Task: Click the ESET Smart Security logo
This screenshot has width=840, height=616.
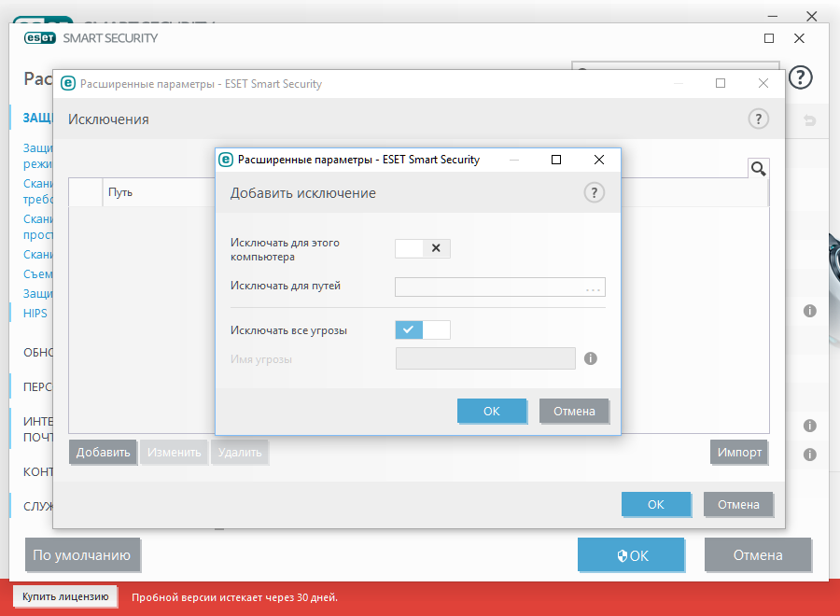Action: [x=91, y=38]
